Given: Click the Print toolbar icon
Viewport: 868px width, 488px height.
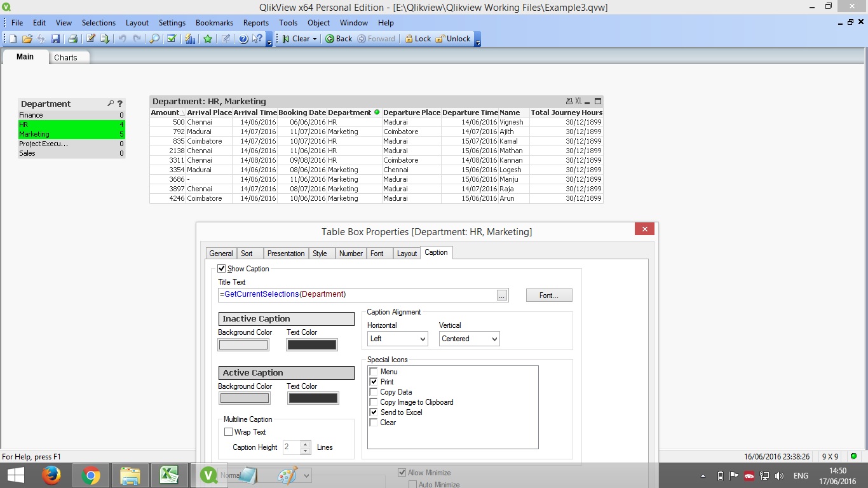Looking at the screenshot, I should pyautogui.click(x=72, y=39).
